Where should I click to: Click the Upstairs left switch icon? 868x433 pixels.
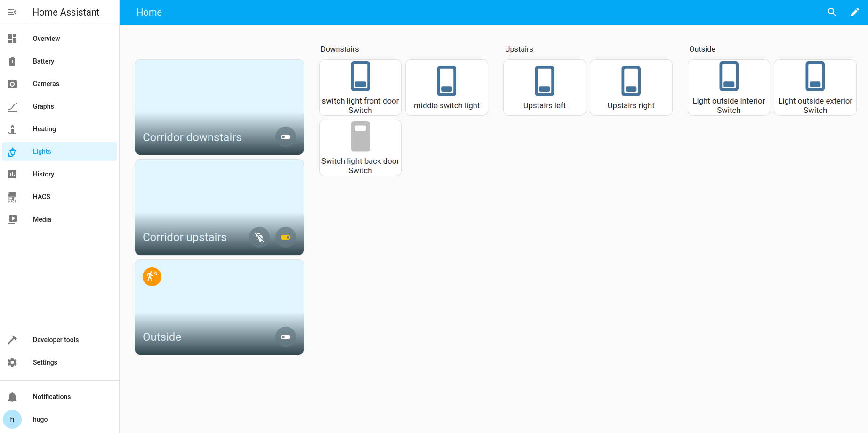(544, 81)
